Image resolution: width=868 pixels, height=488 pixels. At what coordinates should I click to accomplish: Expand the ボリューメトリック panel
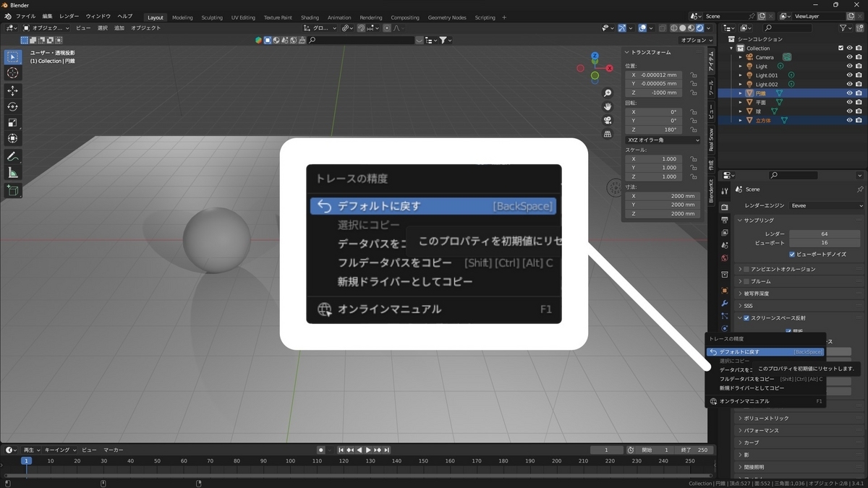pos(766,418)
